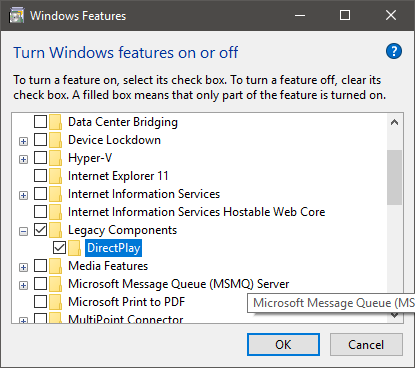Open the blue help question mark icon
415x368 pixels.
click(x=394, y=51)
